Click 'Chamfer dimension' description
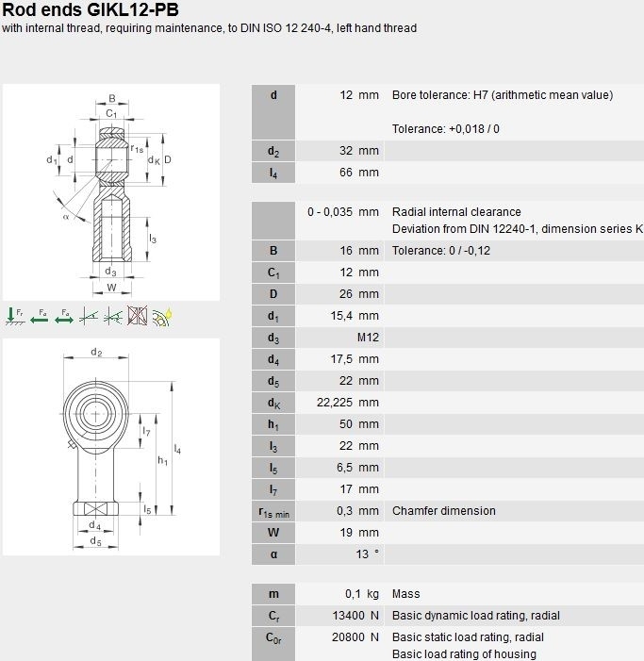The height and width of the screenshot is (661, 644). tap(444, 511)
